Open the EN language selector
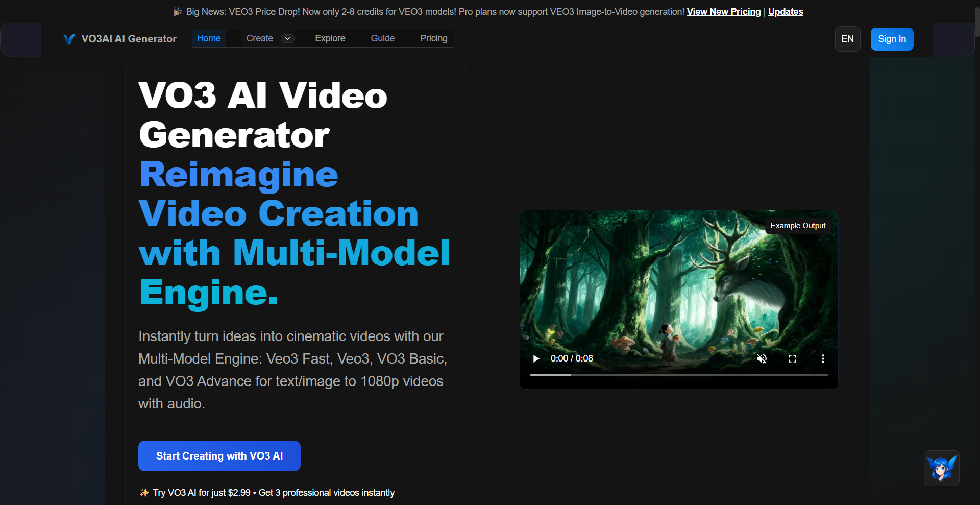This screenshot has height=505, width=980. [x=847, y=38]
